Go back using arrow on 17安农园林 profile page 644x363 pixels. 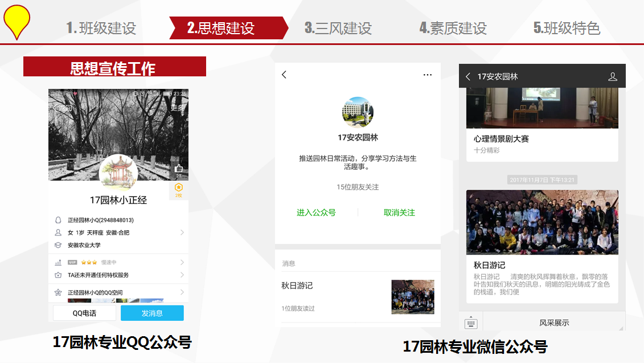[x=284, y=75]
